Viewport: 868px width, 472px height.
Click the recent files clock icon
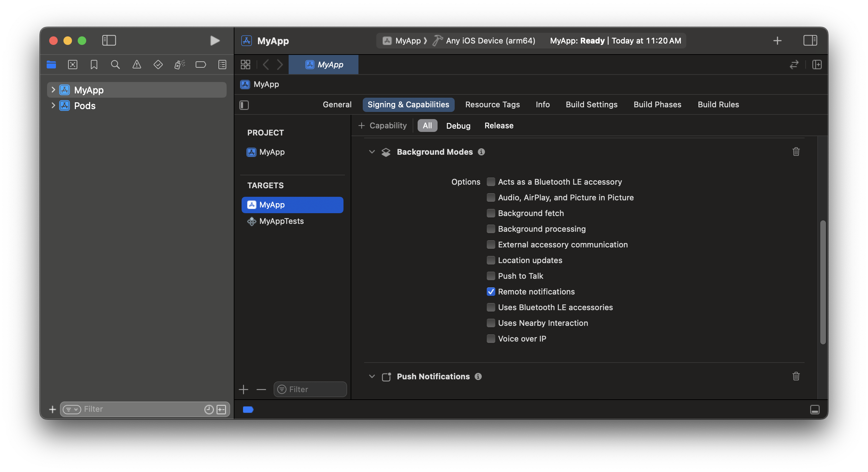coord(209,410)
